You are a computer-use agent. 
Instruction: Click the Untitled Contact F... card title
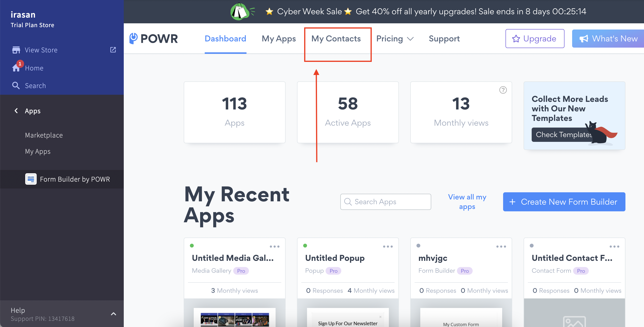pos(572,258)
